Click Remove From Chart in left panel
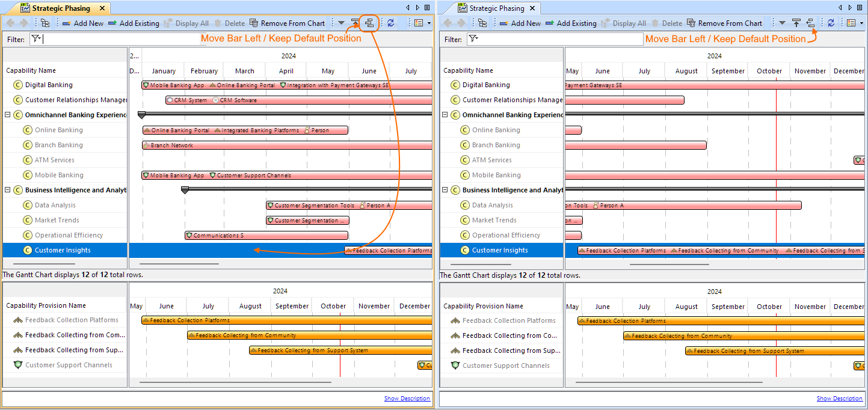Image resolution: width=868 pixels, height=410 pixels. point(287,23)
